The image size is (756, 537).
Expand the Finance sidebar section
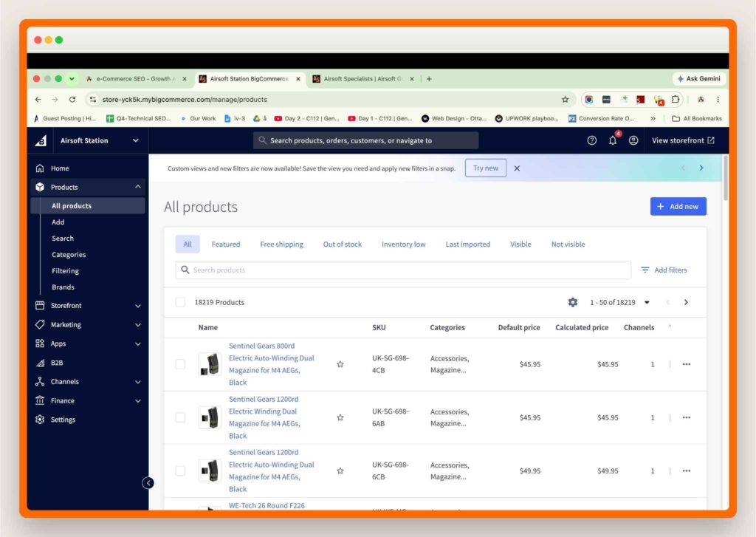pyautogui.click(x=138, y=401)
